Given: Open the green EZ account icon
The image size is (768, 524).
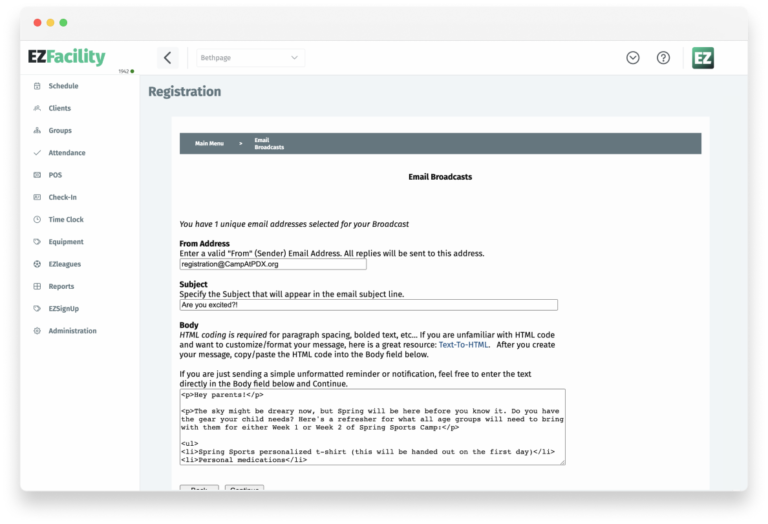Looking at the screenshot, I should (x=703, y=58).
